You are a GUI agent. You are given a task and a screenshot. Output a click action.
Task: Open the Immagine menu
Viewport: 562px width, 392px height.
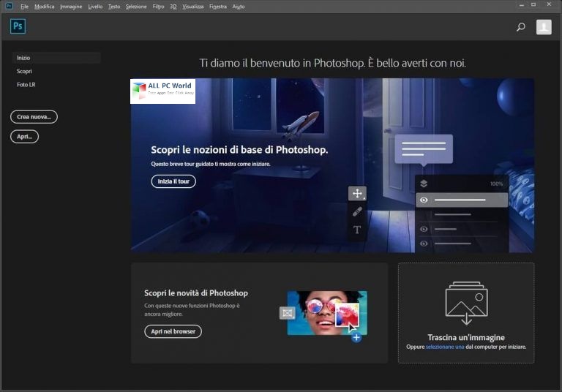tap(71, 7)
